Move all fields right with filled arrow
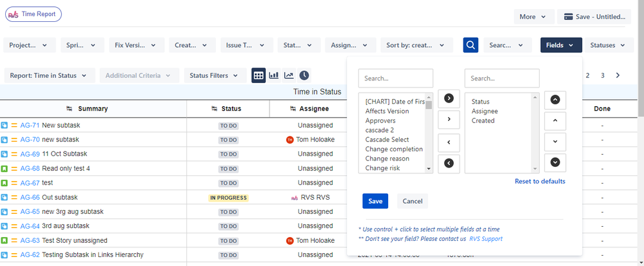 click(x=449, y=99)
